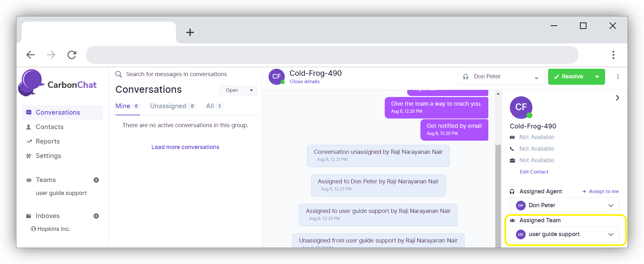Click the CarbonChat logo

58,84
